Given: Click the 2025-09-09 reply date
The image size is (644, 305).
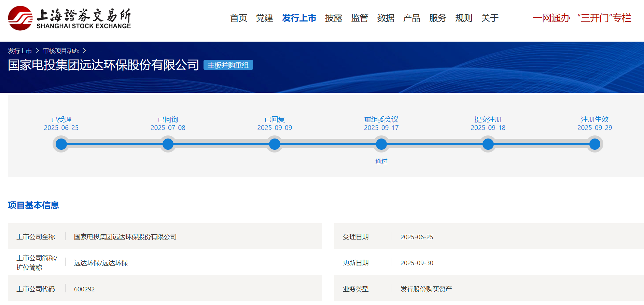Looking at the screenshot, I should click(275, 128).
